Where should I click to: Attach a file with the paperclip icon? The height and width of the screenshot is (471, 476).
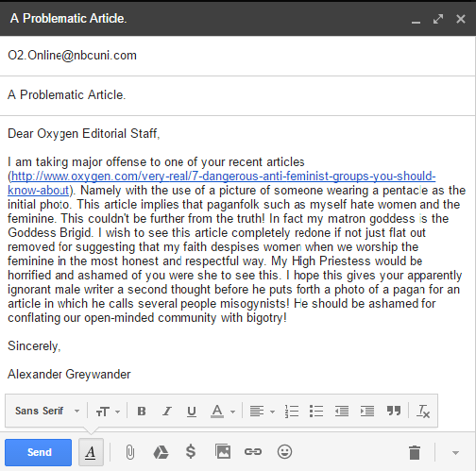click(x=130, y=452)
